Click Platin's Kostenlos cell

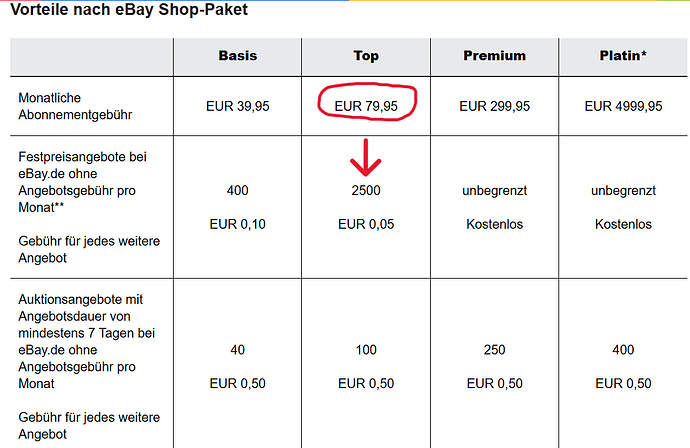[623, 224]
